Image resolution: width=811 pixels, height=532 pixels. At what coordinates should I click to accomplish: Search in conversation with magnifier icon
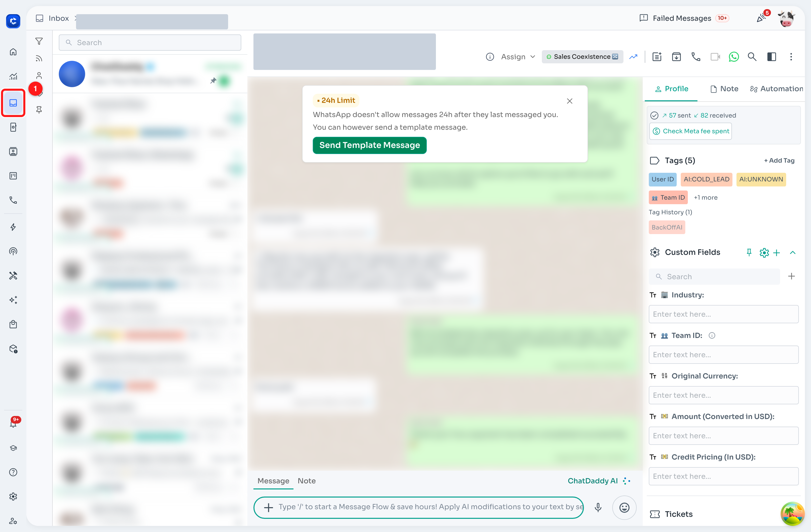(x=752, y=57)
